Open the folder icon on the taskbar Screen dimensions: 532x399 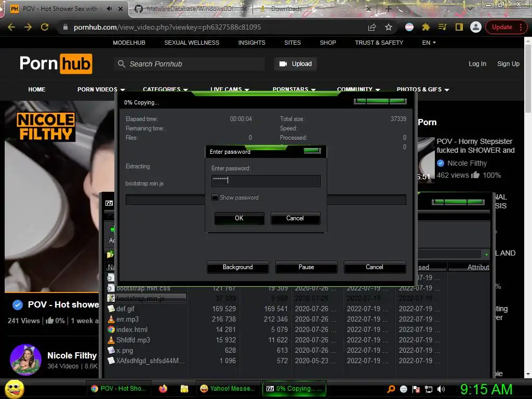(184, 389)
